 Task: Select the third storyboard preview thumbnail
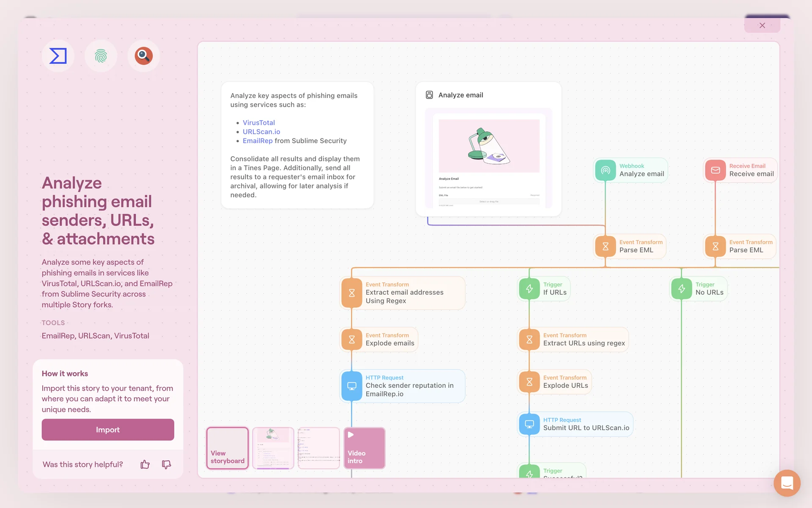click(x=318, y=448)
